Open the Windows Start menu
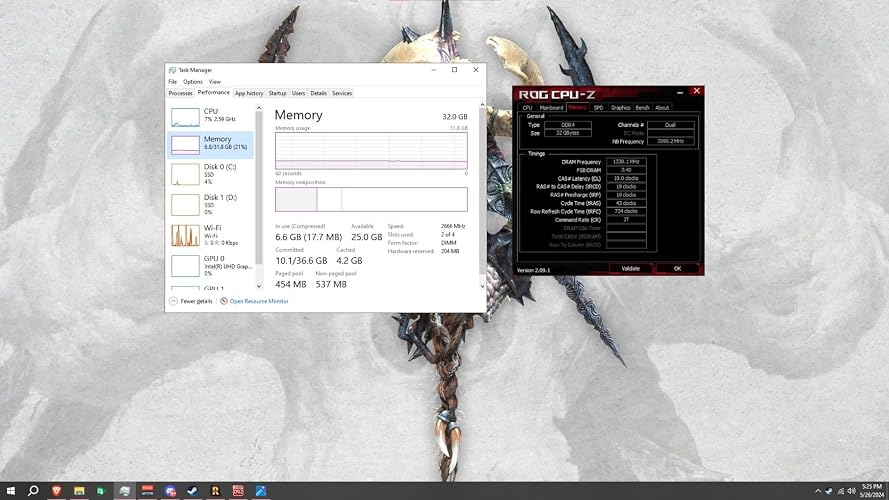The width and height of the screenshot is (889, 500). point(10,491)
